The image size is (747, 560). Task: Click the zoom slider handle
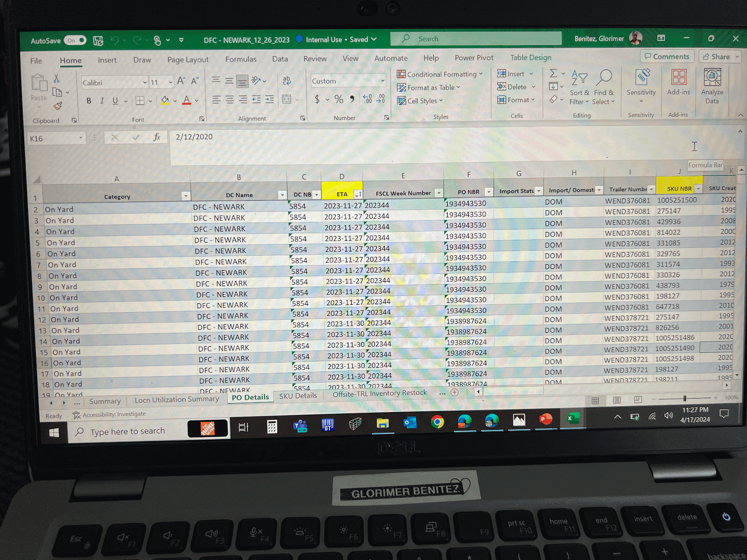(x=684, y=398)
